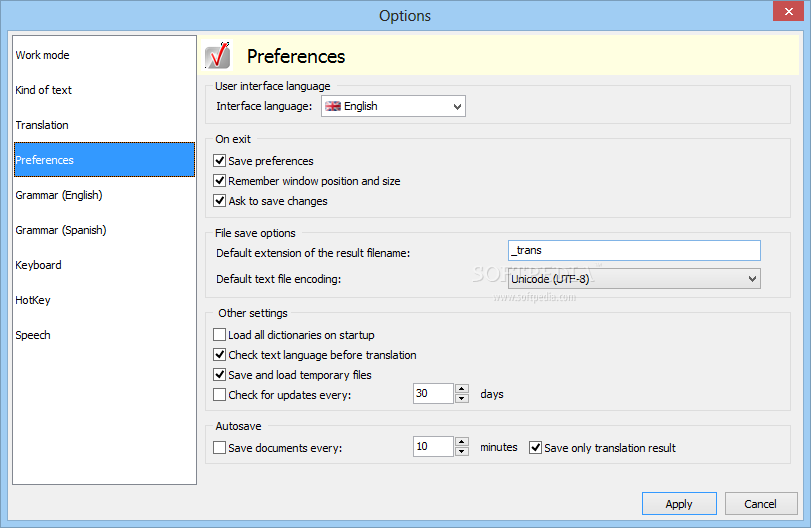The width and height of the screenshot is (811, 528).
Task: Click the UK flag icon in language box
Action: [x=333, y=106]
